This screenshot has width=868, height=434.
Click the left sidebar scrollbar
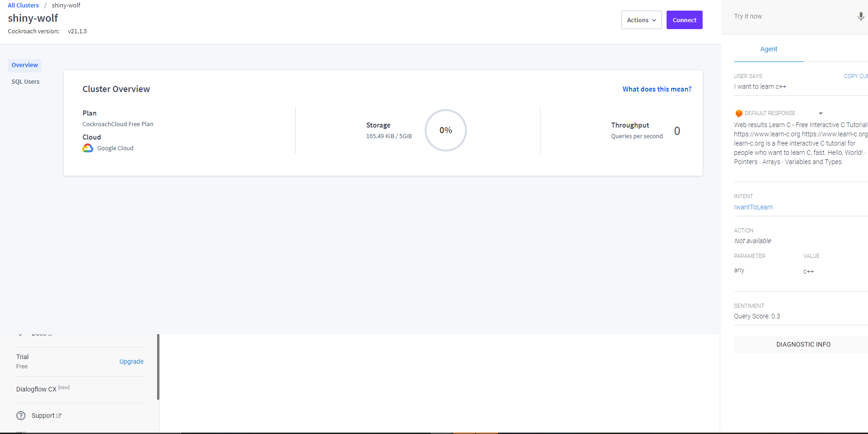pyautogui.click(x=158, y=367)
